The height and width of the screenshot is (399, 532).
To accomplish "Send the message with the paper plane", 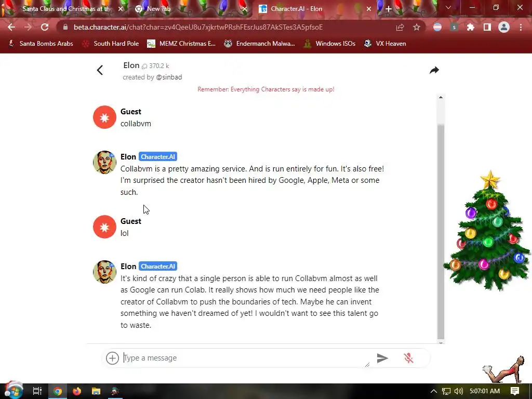I will (382, 358).
